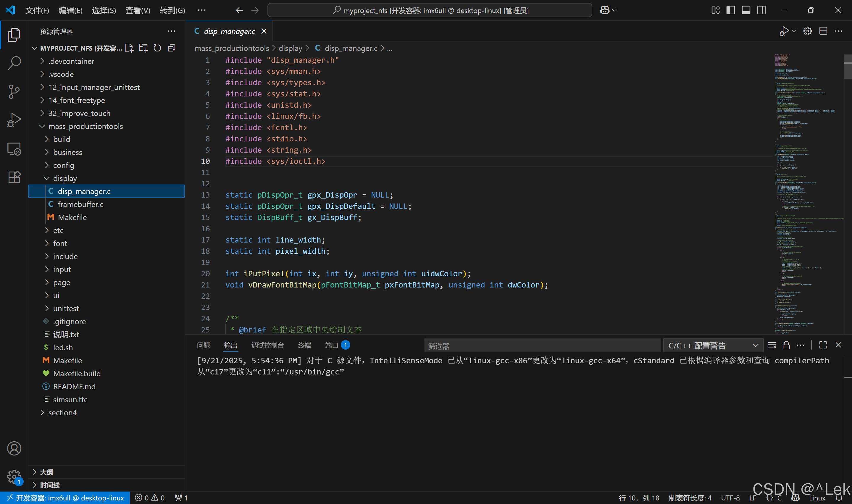The height and width of the screenshot is (504, 852).
Task: Collapse the display folder
Action: pyautogui.click(x=64, y=178)
